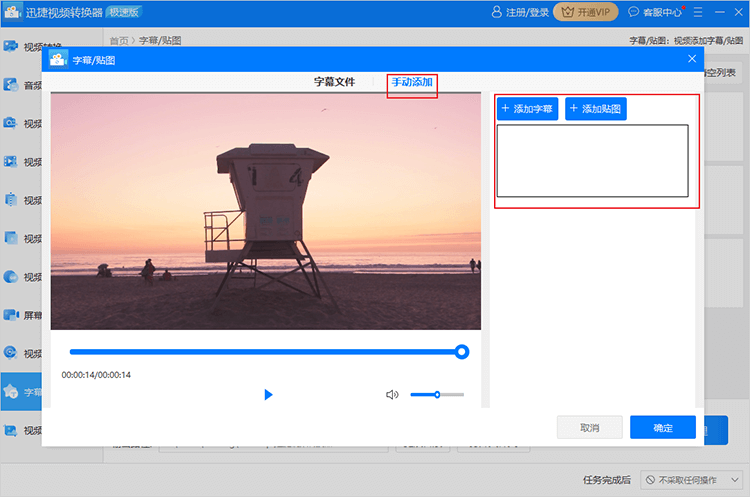Click the 添加字幕 button
750x497 pixels.
pos(527,108)
